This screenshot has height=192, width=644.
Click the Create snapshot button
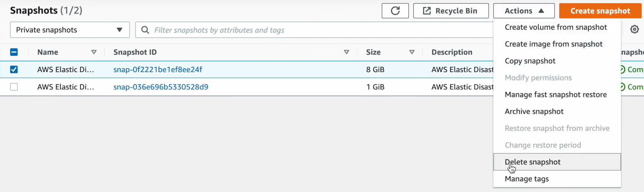point(600,11)
